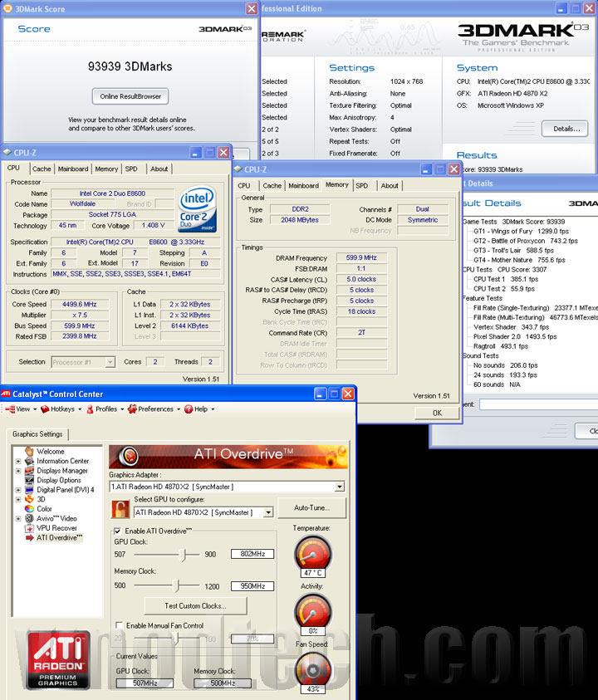Open Select GPU to configure dropdown
Viewport: 598px width, 700px height.
coord(268,512)
